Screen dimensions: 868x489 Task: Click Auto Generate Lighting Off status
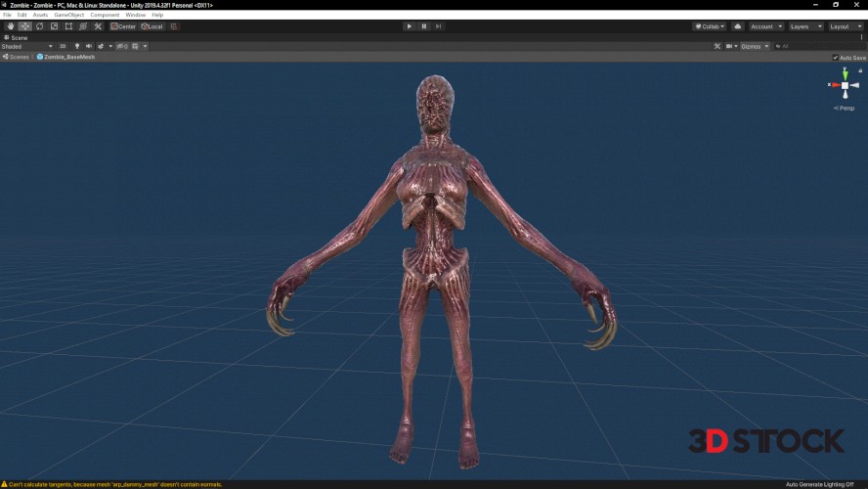pos(819,484)
